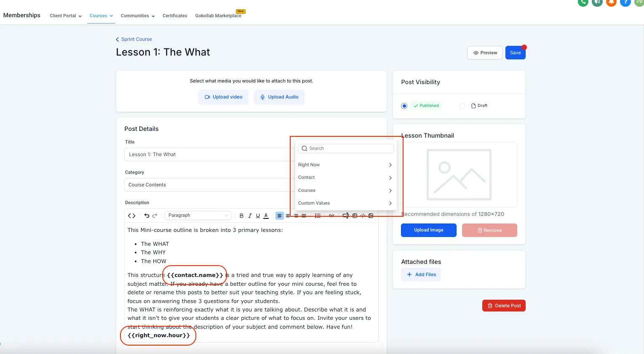
Task: Expand the Custom Values submenu
Action: (345, 203)
